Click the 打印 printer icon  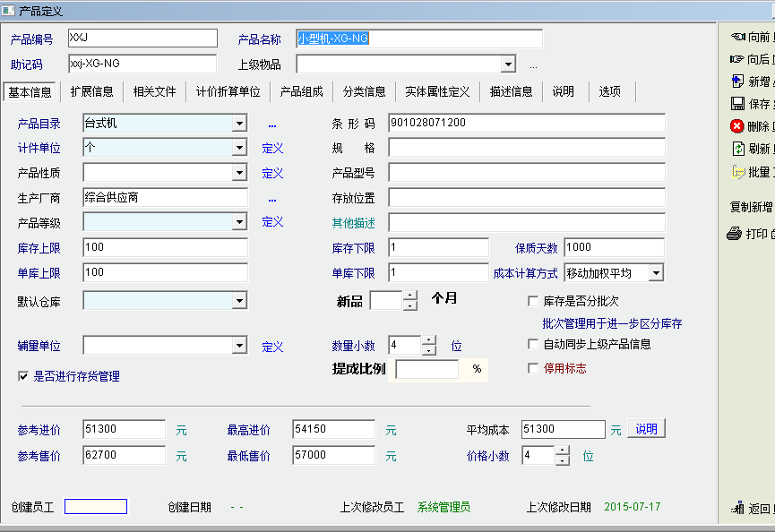(x=734, y=234)
